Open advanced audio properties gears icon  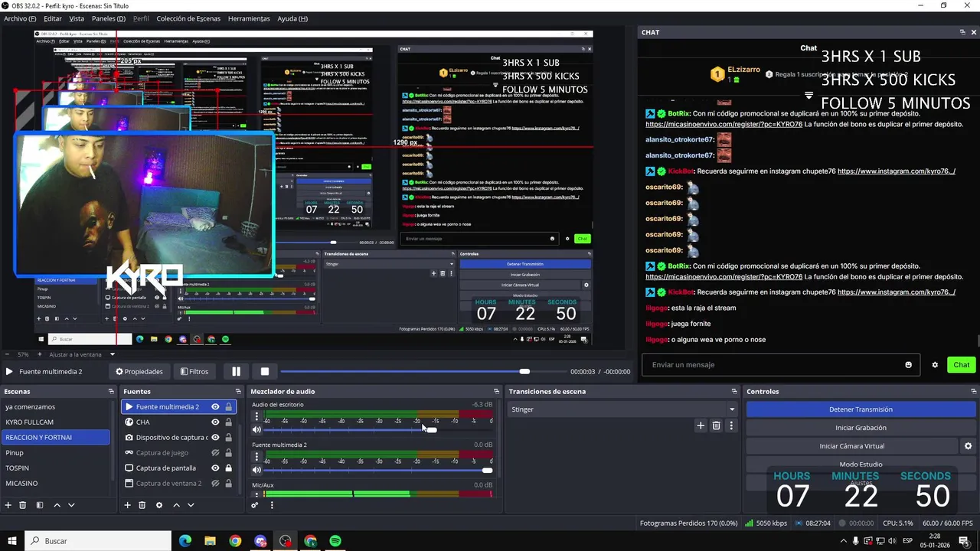(255, 505)
